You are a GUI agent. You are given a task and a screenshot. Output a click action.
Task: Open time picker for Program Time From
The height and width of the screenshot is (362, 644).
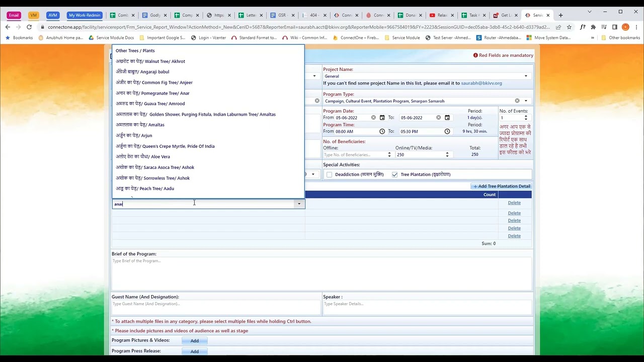(382, 132)
